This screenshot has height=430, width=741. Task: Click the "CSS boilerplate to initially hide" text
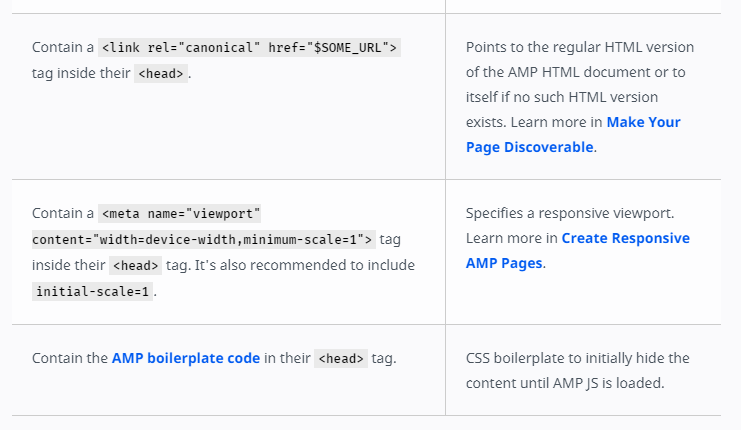pyautogui.click(x=577, y=358)
